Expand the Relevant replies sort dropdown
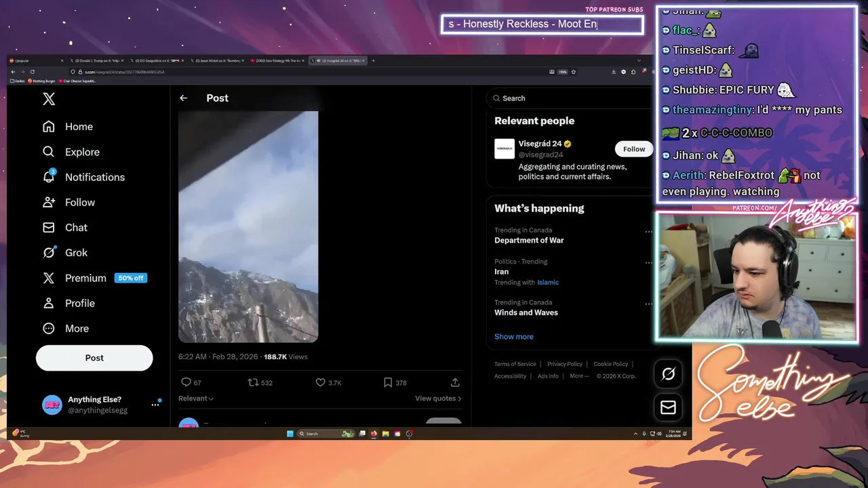 click(196, 399)
